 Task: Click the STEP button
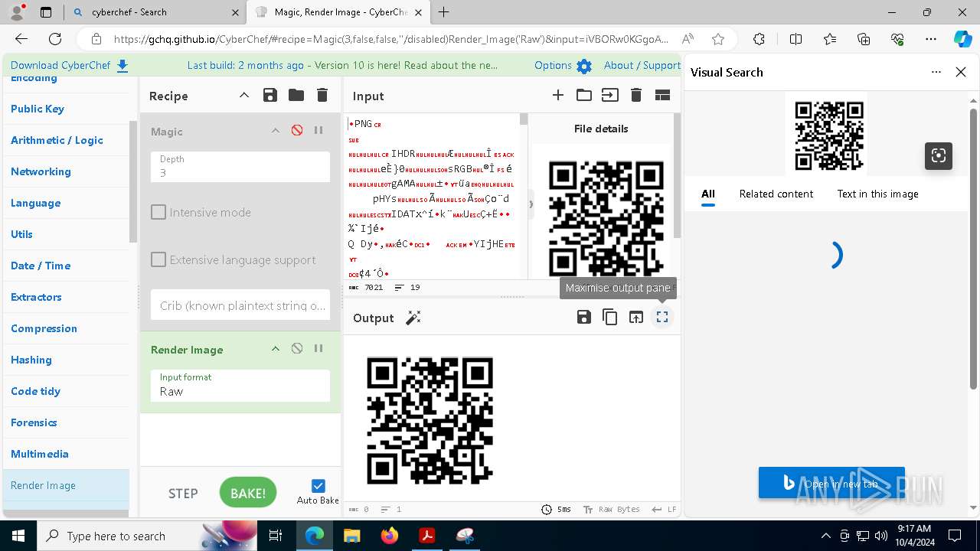coord(183,494)
